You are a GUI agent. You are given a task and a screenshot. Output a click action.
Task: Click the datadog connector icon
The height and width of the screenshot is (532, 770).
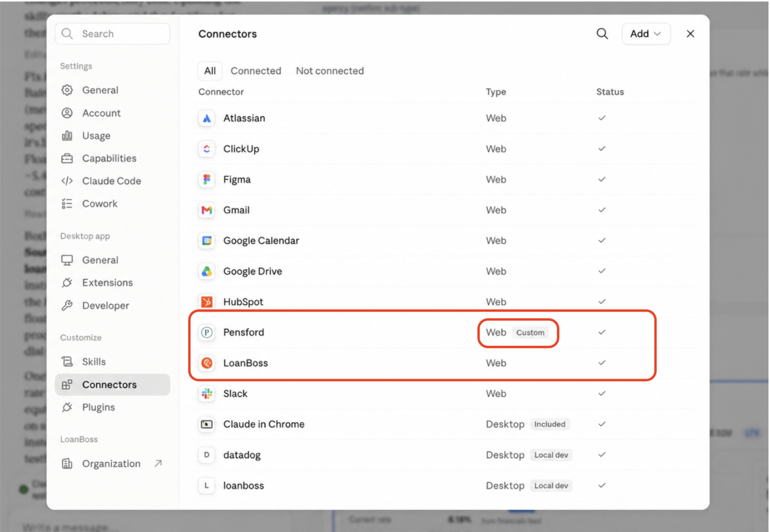click(207, 455)
